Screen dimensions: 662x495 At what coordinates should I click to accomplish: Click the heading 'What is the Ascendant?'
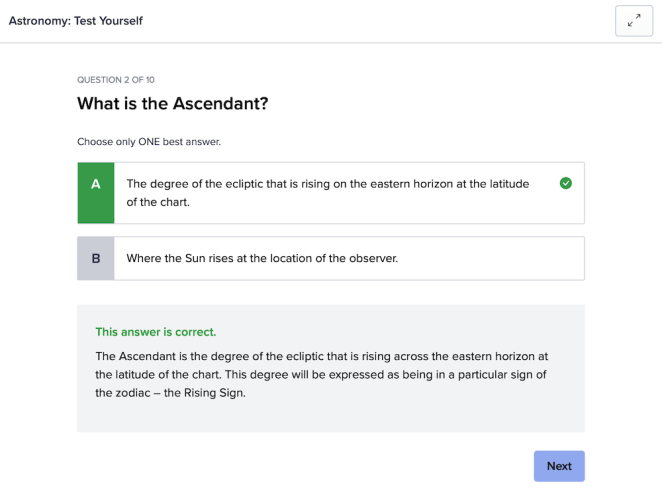click(x=172, y=104)
